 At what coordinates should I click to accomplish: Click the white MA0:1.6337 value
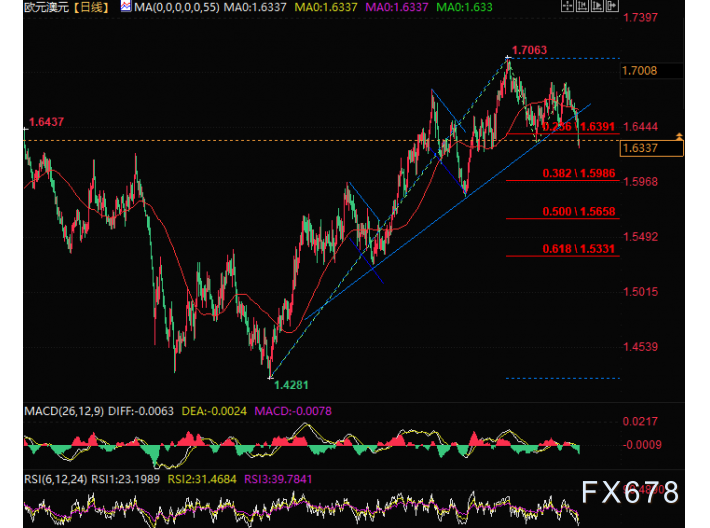pos(255,7)
